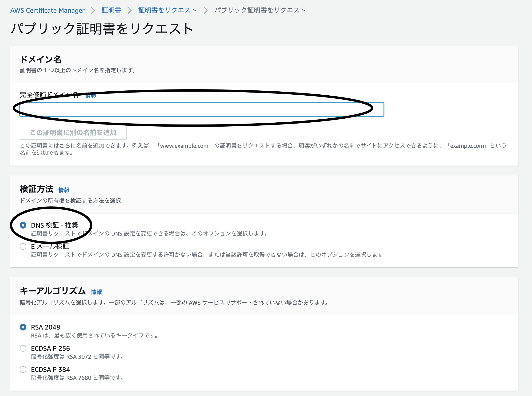Open the 証明書 breadcrumb link

click(111, 10)
